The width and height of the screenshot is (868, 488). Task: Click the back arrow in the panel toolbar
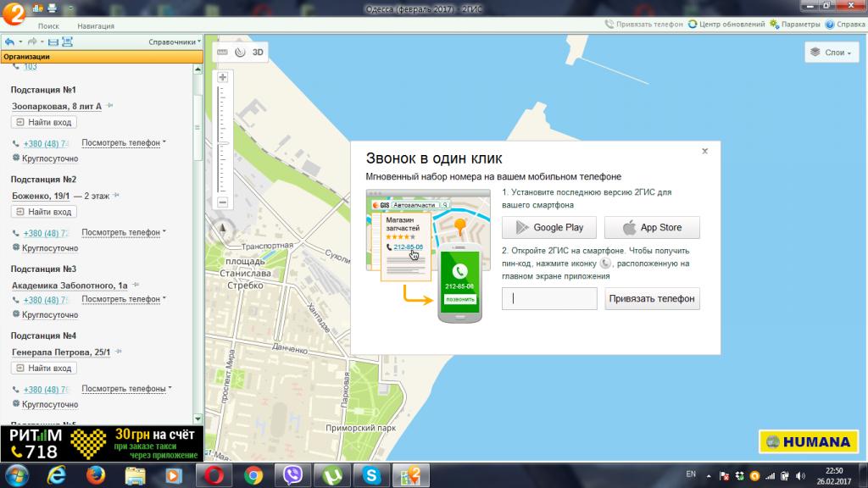click(x=9, y=42)
